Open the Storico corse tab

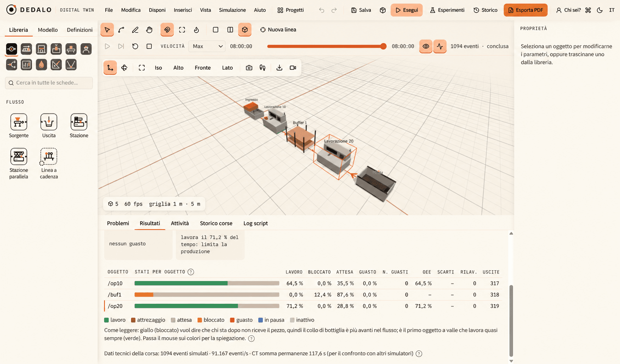[216, 223]
